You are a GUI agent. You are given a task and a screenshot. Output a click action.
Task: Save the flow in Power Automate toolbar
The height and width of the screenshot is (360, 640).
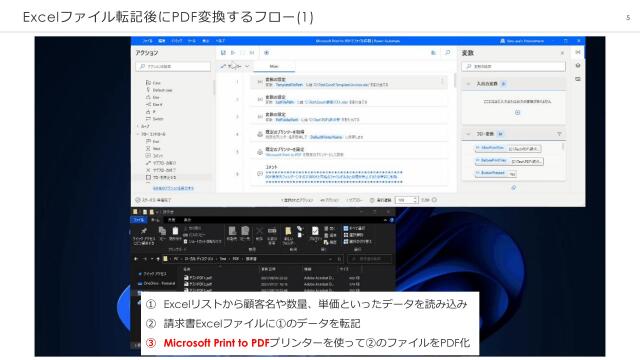(x=223, y=53)
